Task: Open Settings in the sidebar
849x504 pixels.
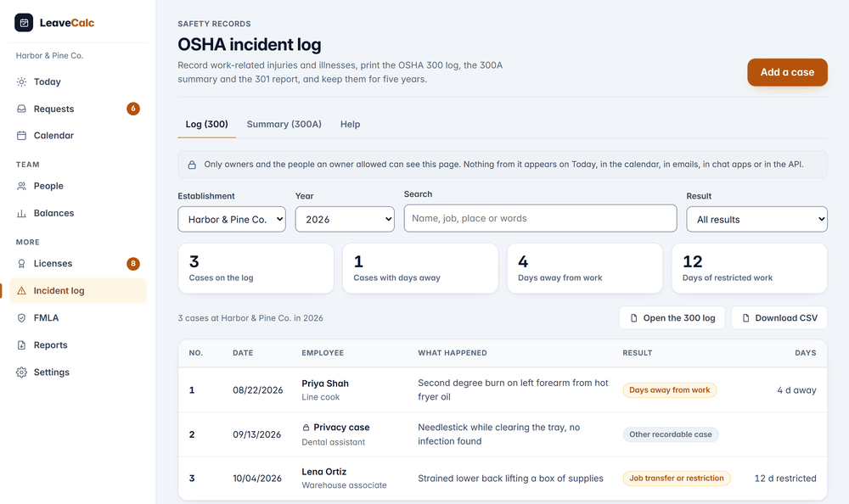Action: pos(78,372)
